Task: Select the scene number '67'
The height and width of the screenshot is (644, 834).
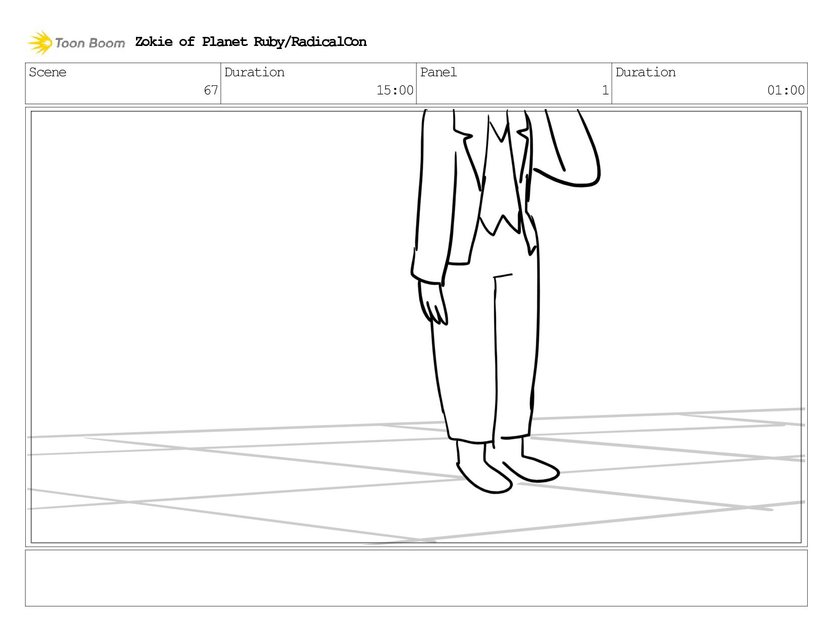Action: click(x=211, y=90)
